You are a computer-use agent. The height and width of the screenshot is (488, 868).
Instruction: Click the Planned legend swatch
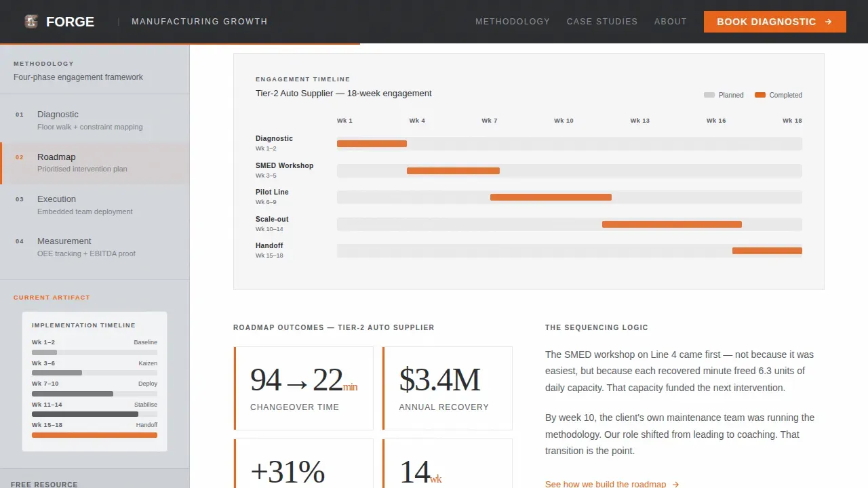709,95
